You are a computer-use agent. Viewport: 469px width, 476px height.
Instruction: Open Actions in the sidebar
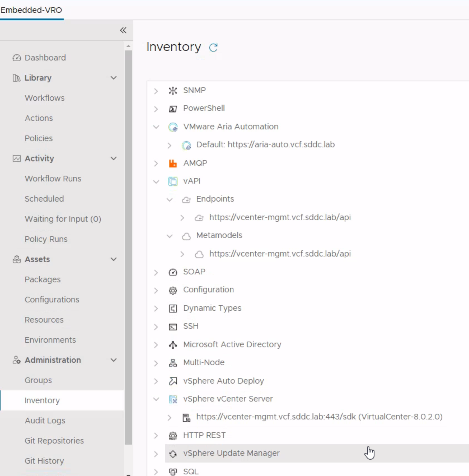(39, 118)
